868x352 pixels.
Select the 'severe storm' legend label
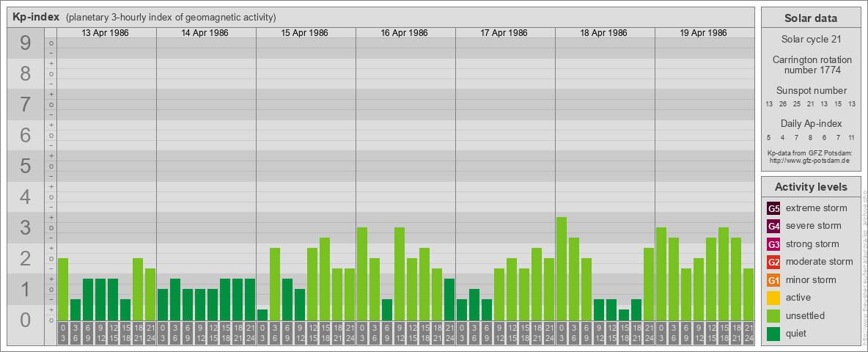[x=814, y=226]
